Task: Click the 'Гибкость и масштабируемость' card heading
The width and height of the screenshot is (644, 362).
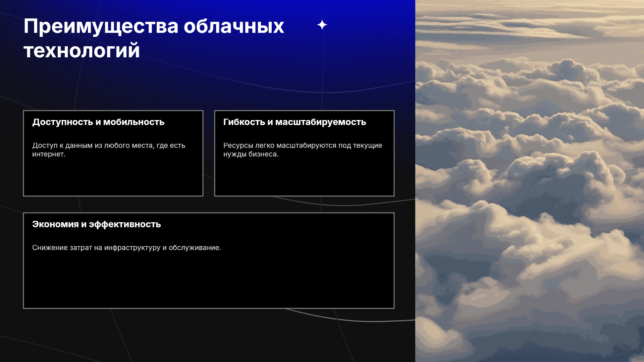Action: 294,122
